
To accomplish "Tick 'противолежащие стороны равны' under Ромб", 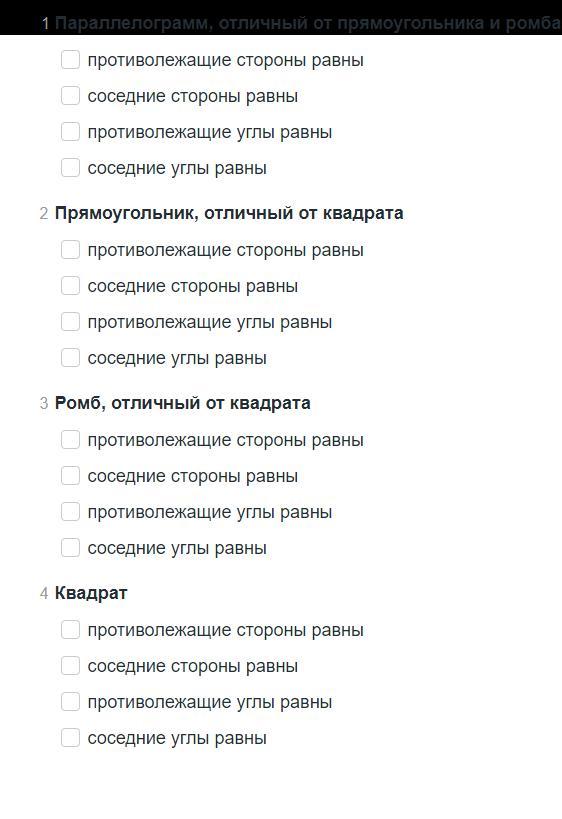I will click(x=71, y=440).
